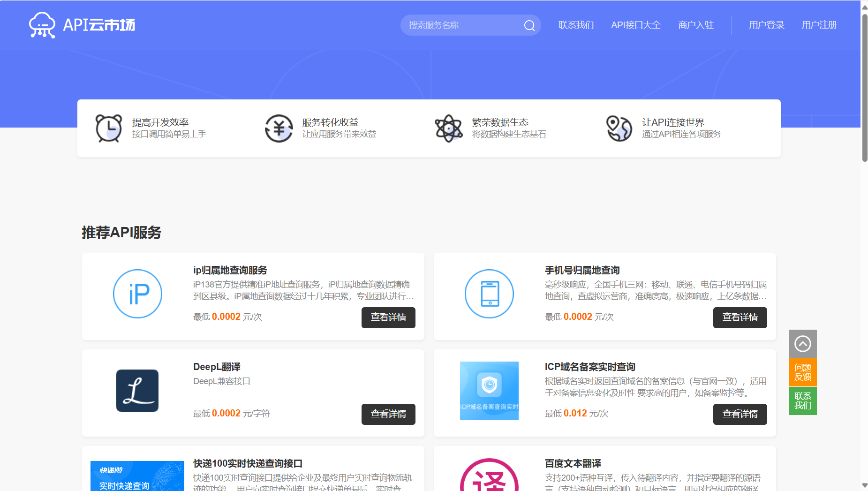Open the 百度文本翻译 title
Viewport: 868px width, 491px height.
(x=573, y=464)
